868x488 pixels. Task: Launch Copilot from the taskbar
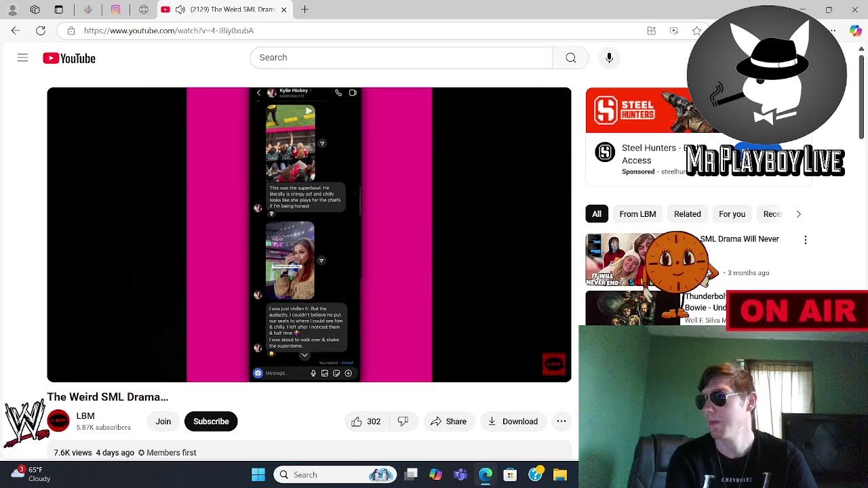[x=435, y=474]
